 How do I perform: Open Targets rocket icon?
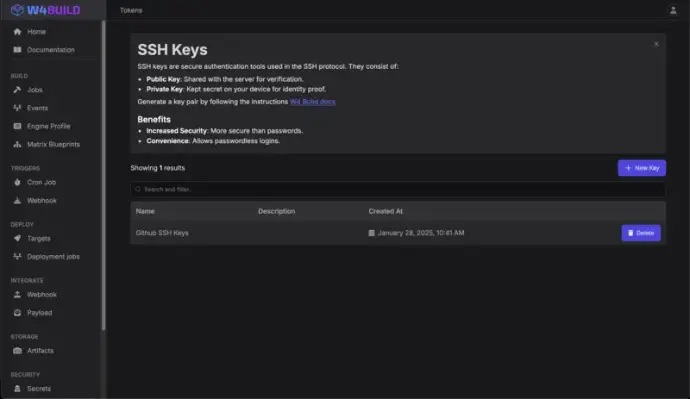coord(17,238)
